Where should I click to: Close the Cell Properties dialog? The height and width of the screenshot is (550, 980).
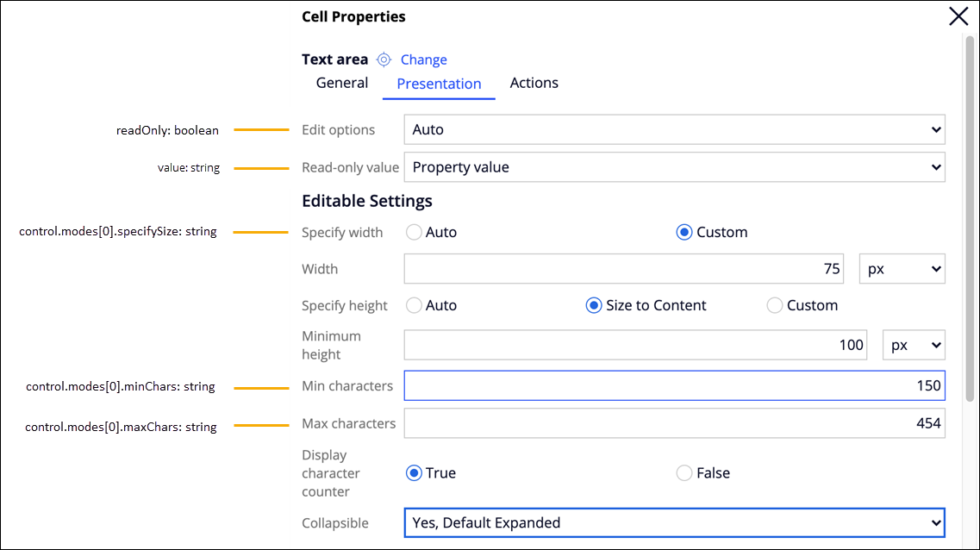(958, 16)
